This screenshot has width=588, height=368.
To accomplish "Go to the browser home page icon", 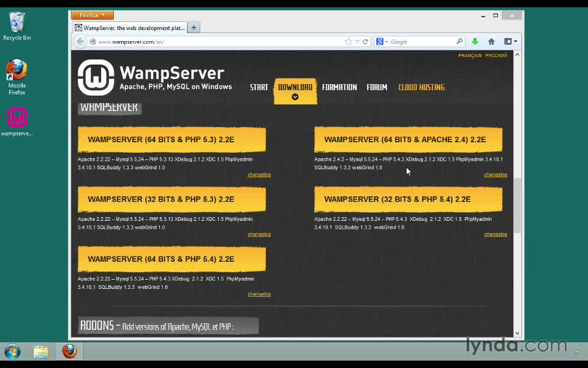I will (x=491, y=42).
